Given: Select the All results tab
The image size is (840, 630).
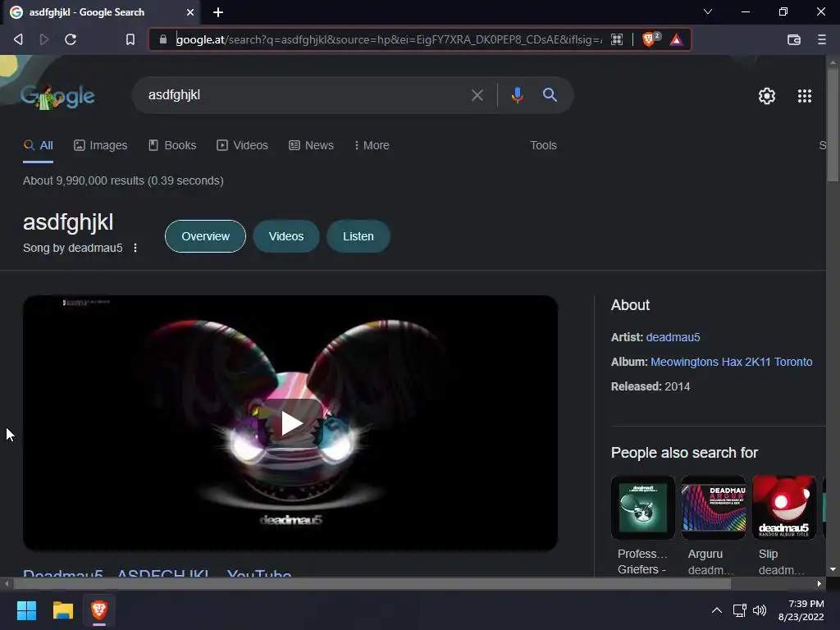Looking at the screenshot, I should (x=39, y=145).
